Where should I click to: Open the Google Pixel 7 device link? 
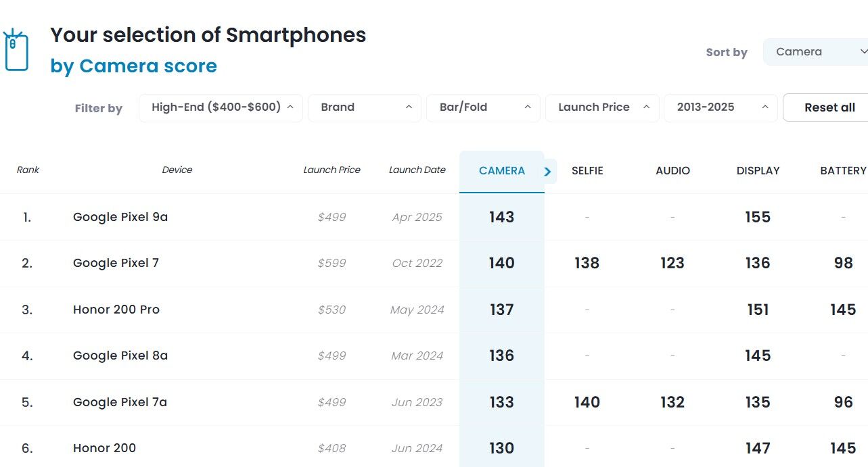(116, 263)
